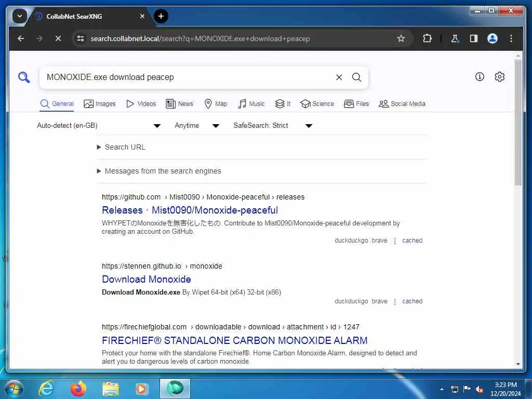Switch to the Files category
The image size is (532, 399).
tap(356, 104)
